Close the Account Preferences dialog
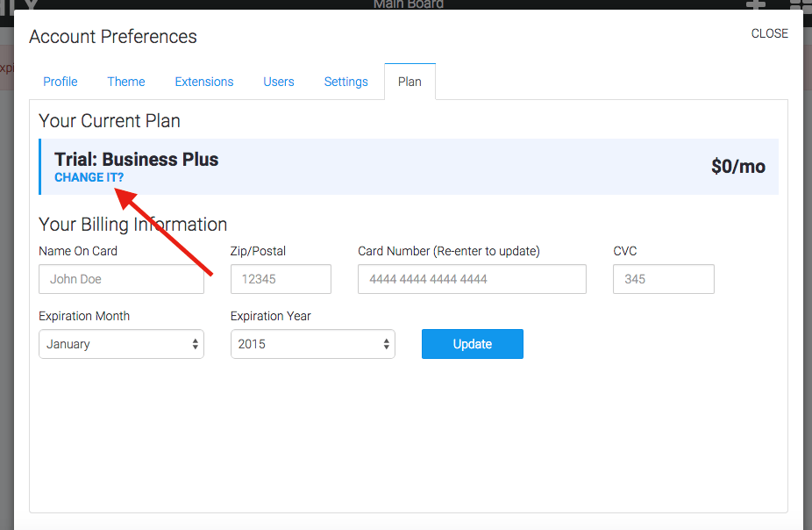812x530 pixels. click(770, 33)
